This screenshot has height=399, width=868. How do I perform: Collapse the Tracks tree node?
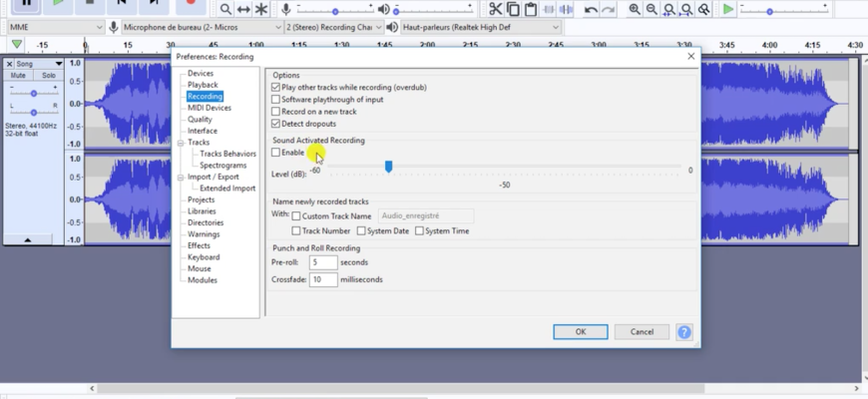(x=181, y=143)
